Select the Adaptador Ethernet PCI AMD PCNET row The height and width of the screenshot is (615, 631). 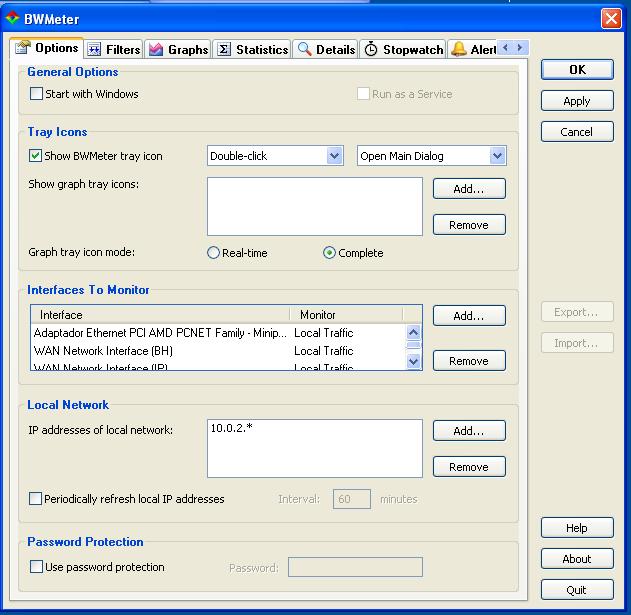219,333
